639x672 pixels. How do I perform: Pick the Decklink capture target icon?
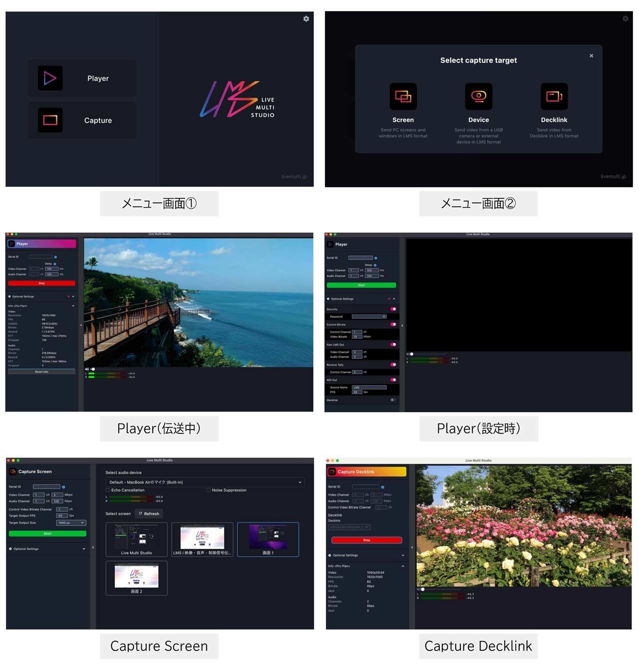click(x=554, y=96)
